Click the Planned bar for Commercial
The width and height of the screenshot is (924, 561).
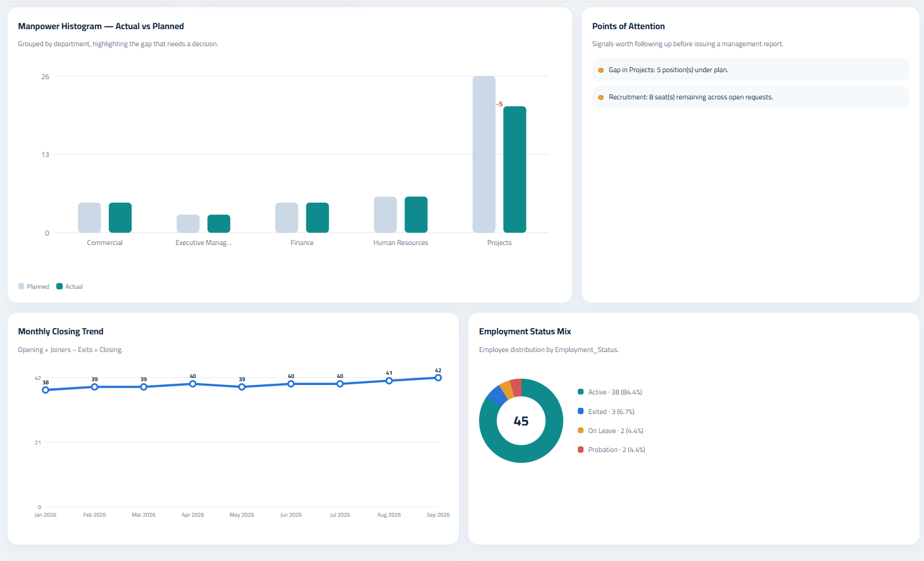89,218
